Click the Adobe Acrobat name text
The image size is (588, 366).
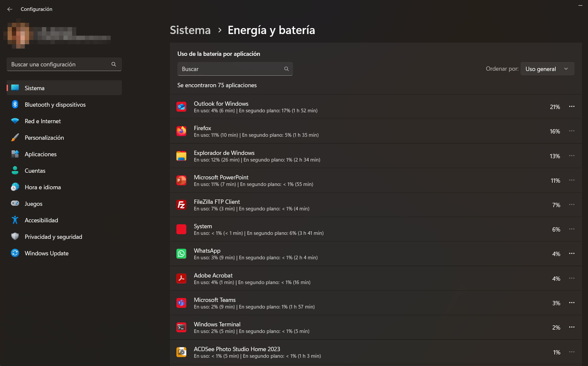coord(213,275)
